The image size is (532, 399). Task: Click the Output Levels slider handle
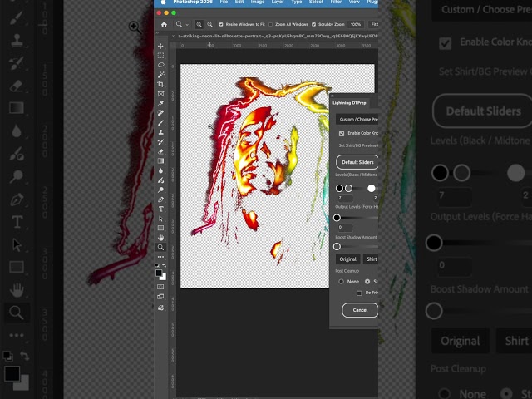click(337, 218)
